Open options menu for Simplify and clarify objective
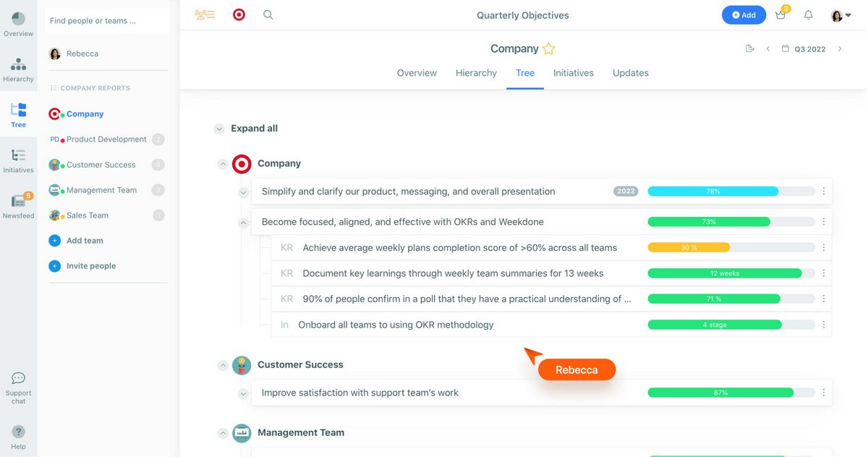 (x=824, y=192)
